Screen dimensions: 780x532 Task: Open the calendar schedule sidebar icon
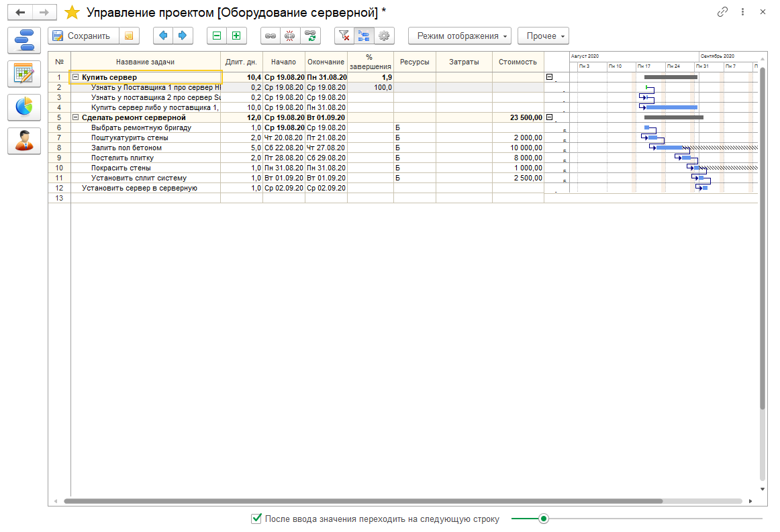click(24, 74)
